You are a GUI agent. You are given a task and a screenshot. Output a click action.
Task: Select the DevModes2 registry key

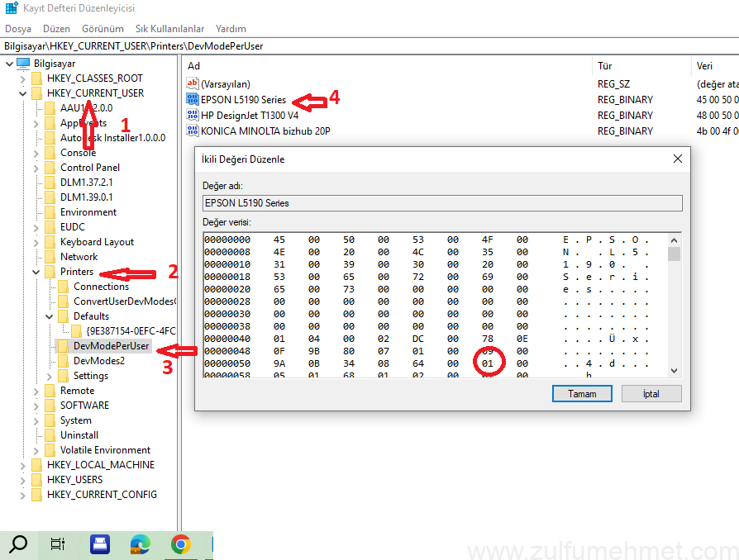[99, 361]
